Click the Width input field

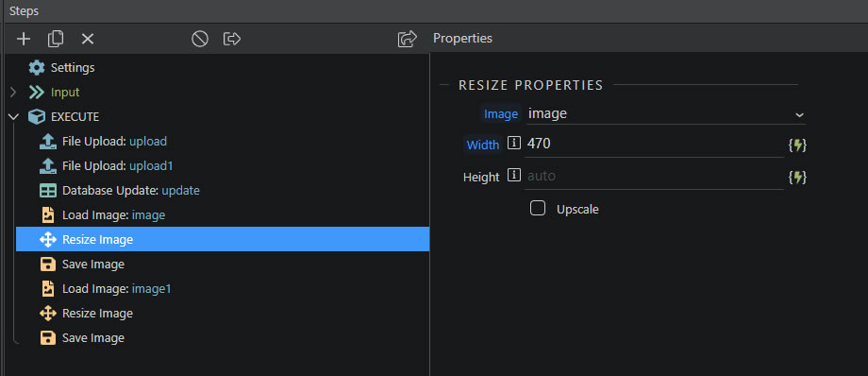(x=655, y=145)
